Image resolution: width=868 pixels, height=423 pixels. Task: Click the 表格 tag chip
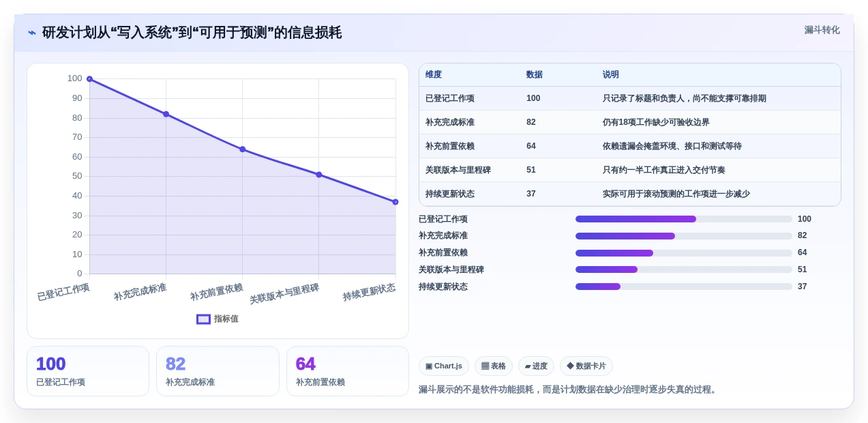(x=494, y=366)
